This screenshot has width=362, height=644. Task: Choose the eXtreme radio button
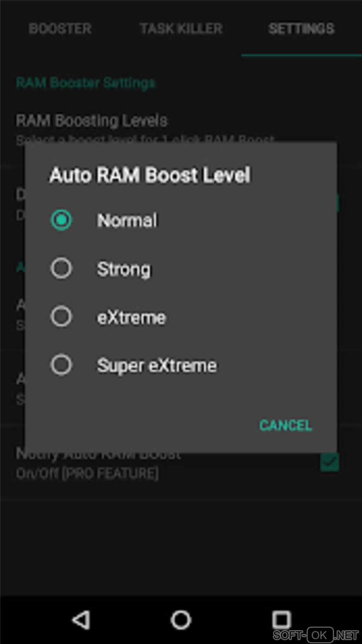point(61,317)
